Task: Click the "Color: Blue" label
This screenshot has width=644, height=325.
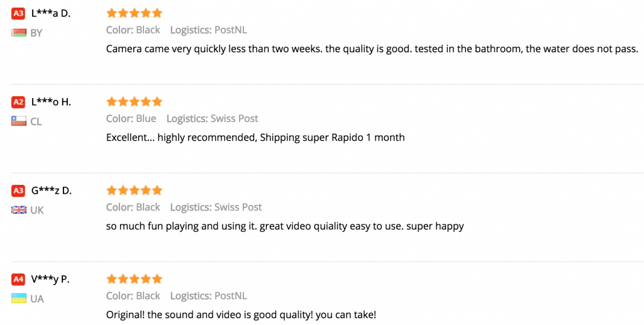Action: pyautogui.click(x=131, y=119)
